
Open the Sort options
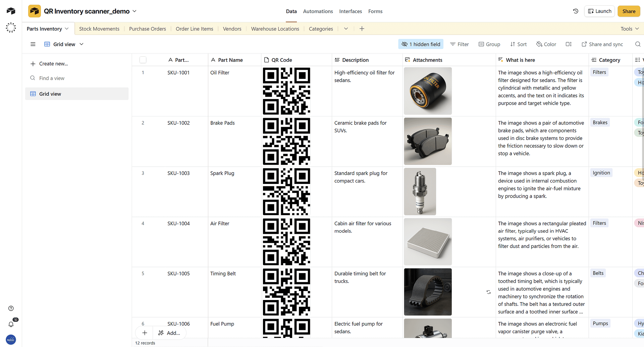click(x=518, y=44)
